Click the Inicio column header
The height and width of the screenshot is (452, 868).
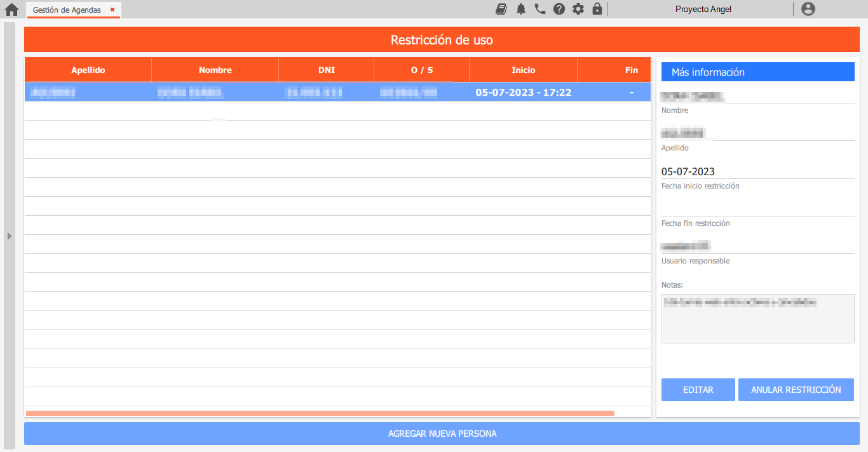click(523, 70)
